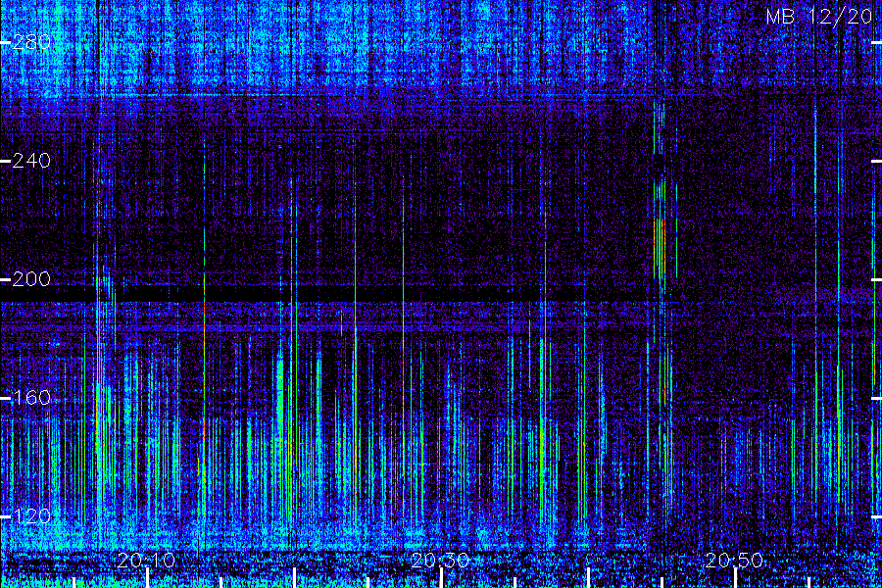Click the 240 frequency axis label
This screenshot has width=882, height=588.
click(x=31, y=161)
